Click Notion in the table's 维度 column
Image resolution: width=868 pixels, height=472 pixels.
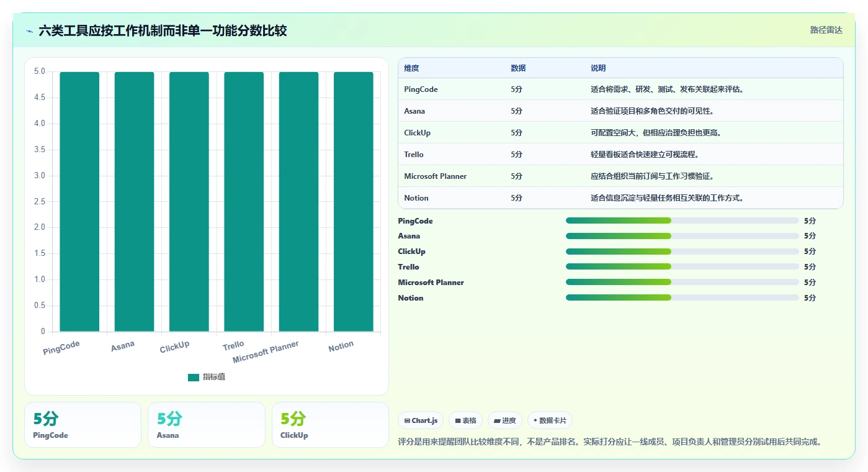[416, 198]
